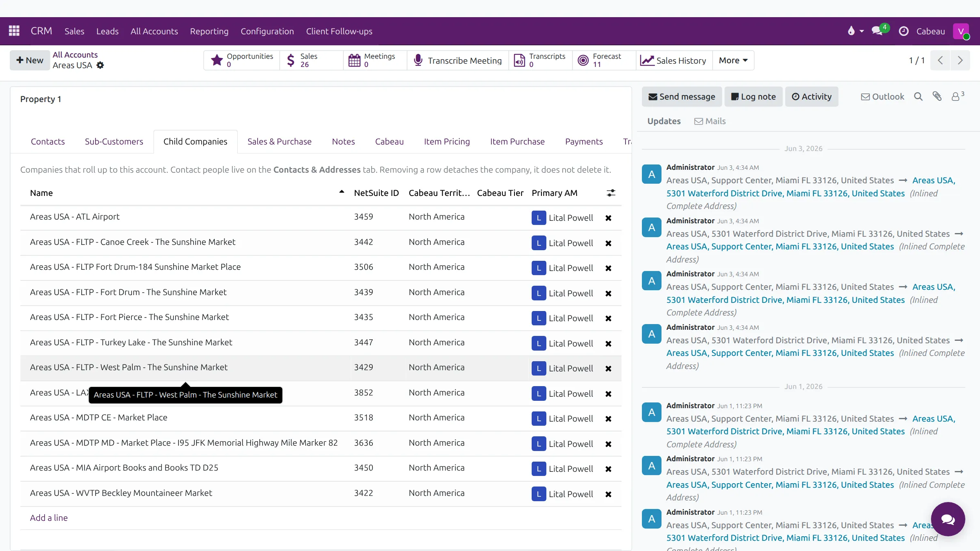This screenshot has width=980, height=551.
Task: Click the Transcribe Meeting microphone icon
Action: click(x=418, y=60)
